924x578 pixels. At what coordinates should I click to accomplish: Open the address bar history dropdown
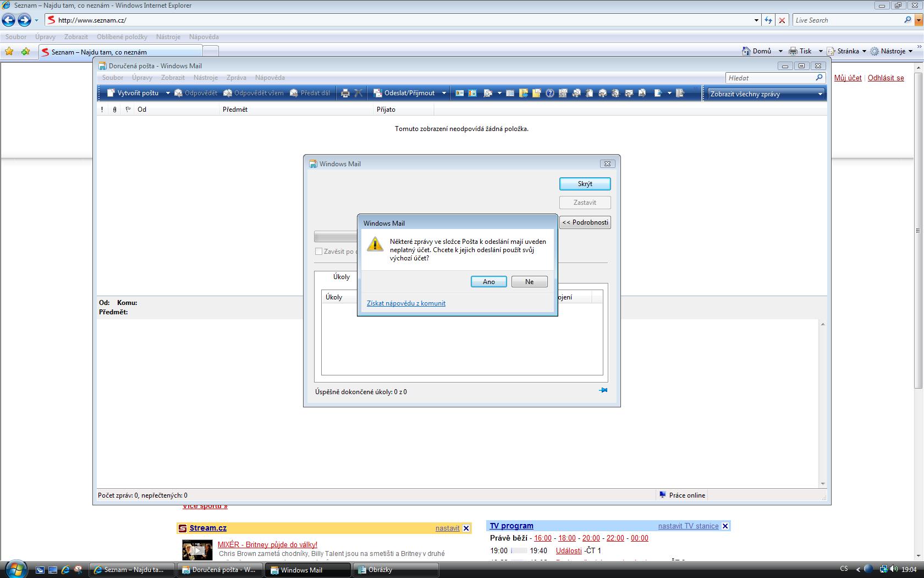point(756,20)
